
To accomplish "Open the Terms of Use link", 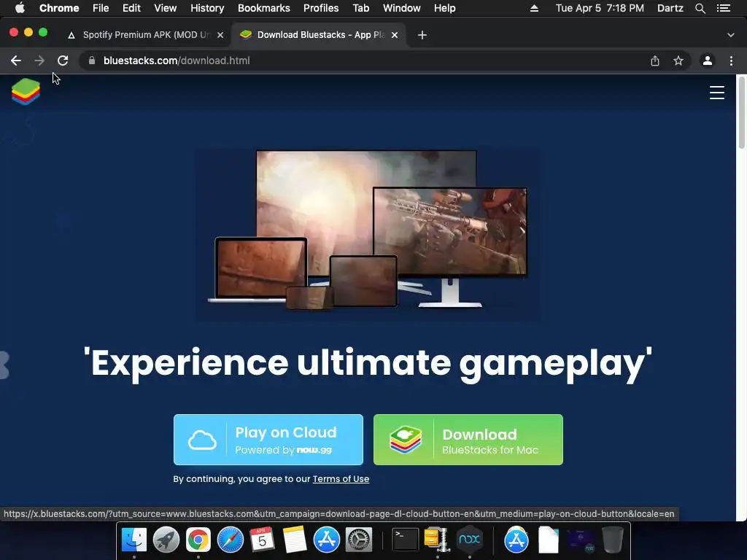I will click(341, 478).
